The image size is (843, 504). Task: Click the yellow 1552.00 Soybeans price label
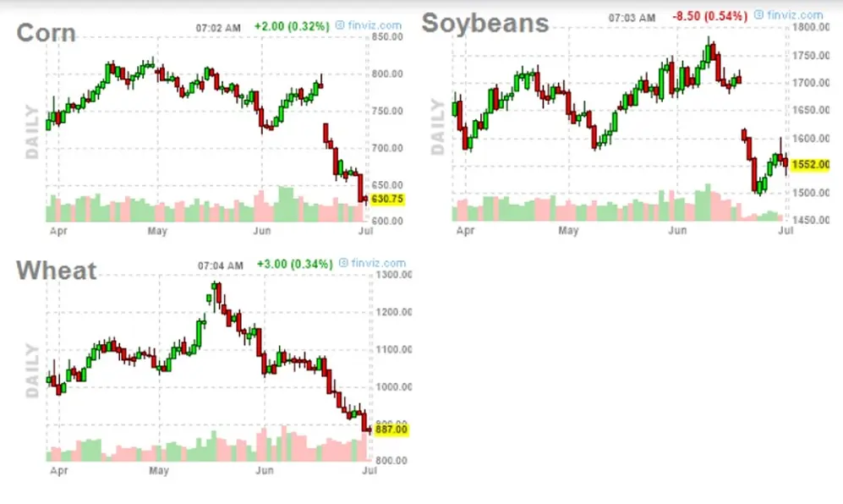pyautogui.click(x=811, y=165)
